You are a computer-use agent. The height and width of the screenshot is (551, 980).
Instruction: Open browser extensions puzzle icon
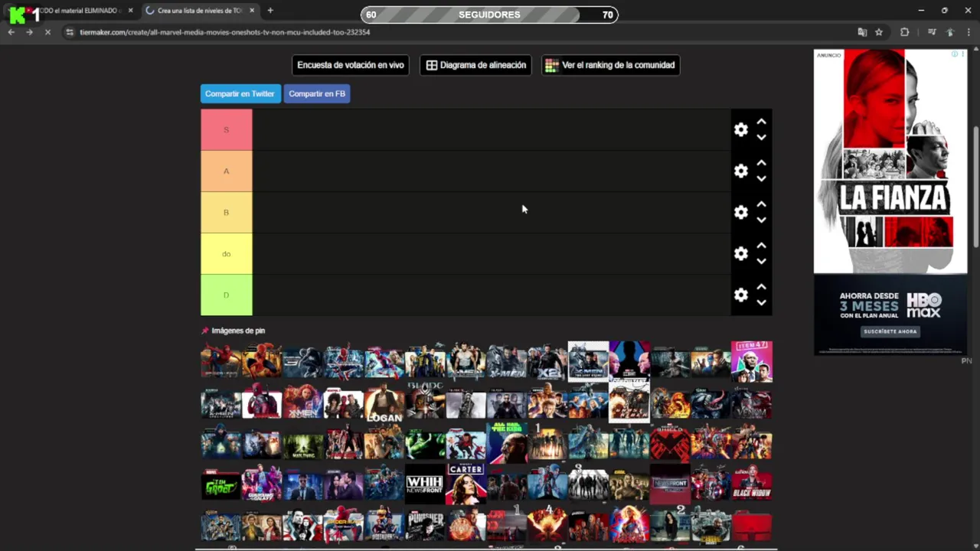tap(905, 32)
